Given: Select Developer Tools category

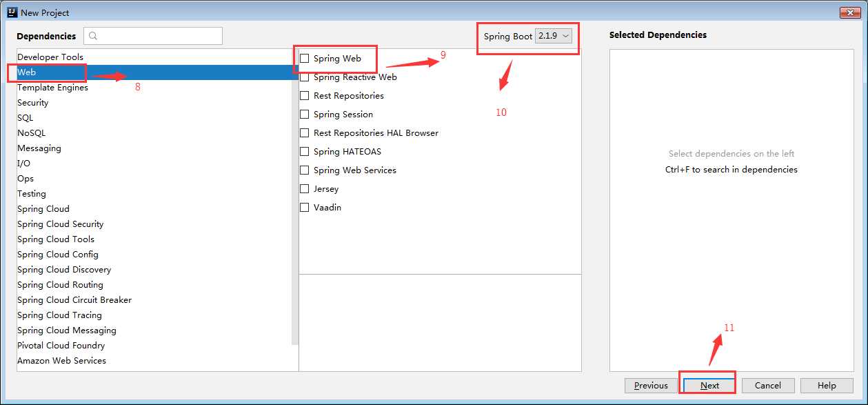Looking at the screenshot, I should pyautogui.click(x=154, y=57).
